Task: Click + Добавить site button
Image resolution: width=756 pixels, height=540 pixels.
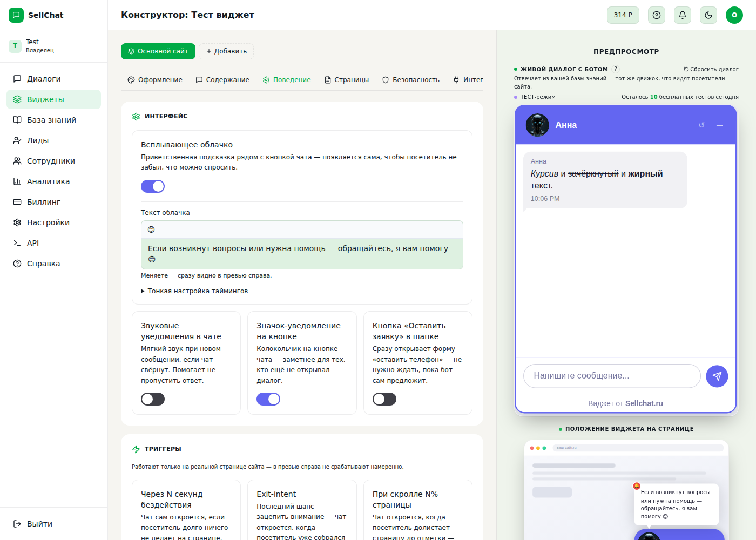Action: 226,51
